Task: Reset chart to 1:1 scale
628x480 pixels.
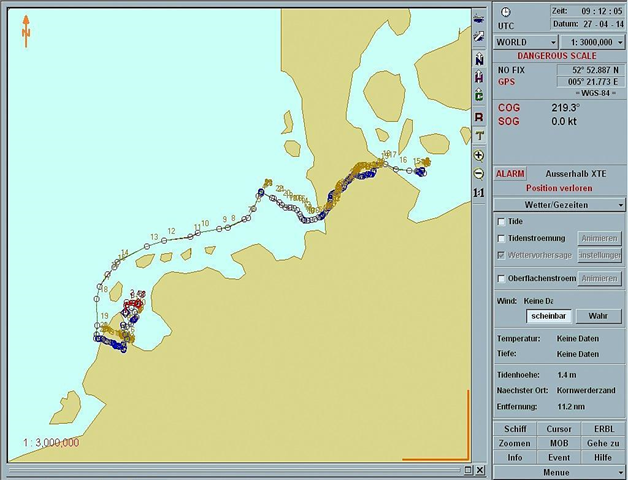Action: (479, 192)
